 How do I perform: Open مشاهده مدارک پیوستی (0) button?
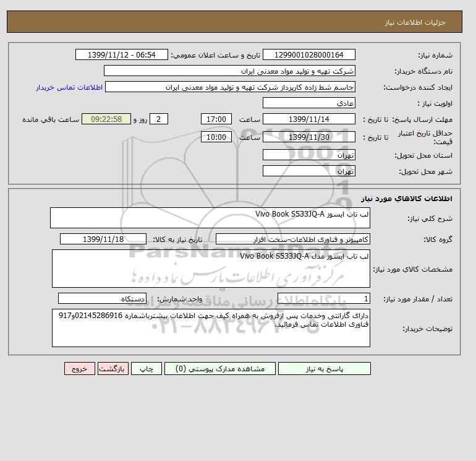click(220, 369)
